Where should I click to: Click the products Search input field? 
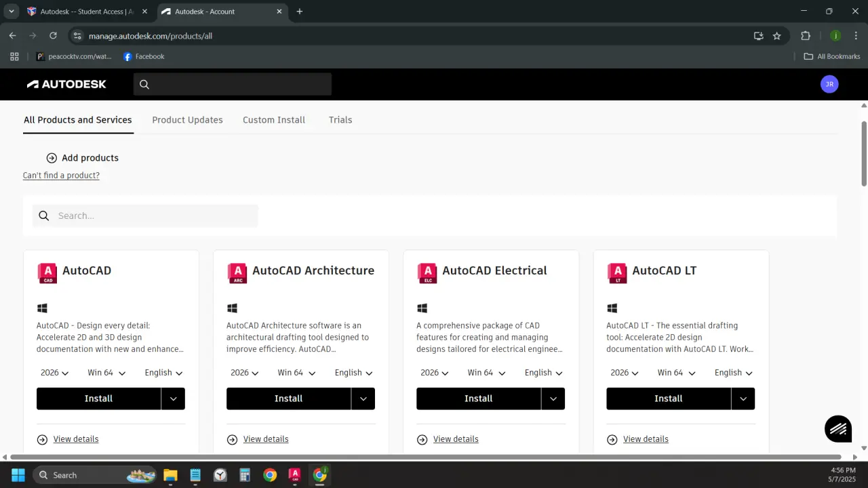pyautogui.click(x=145, y=216)
